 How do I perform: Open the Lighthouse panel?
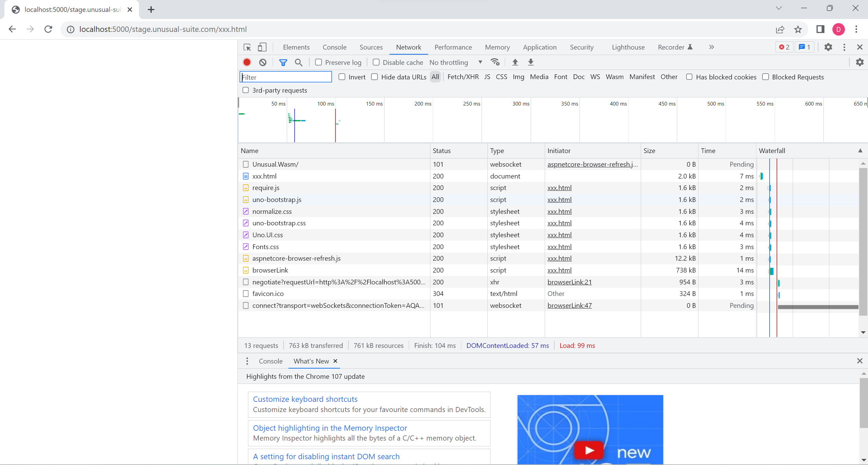click(x=628, y=47)
